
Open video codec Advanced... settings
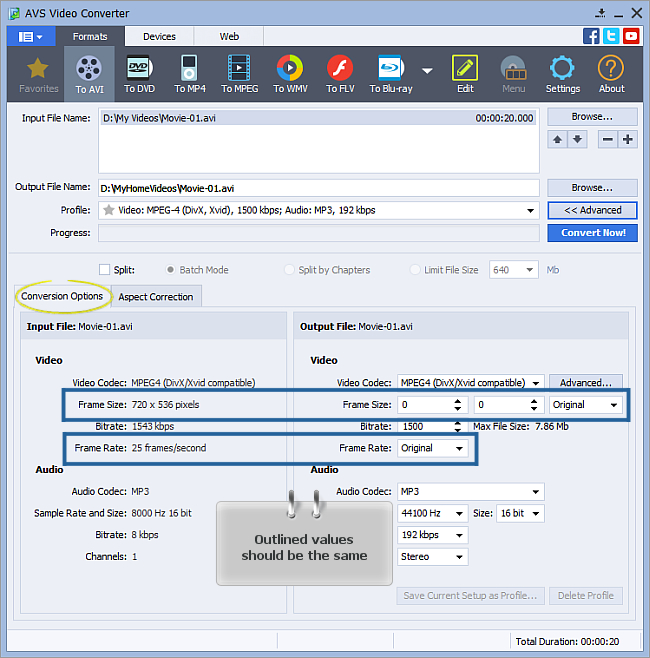click(586, 383)
